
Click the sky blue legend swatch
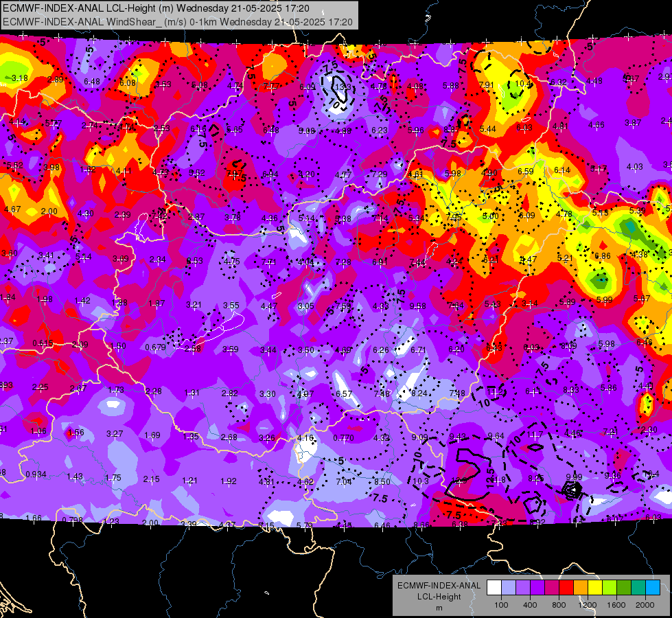[x=653, y=588]
